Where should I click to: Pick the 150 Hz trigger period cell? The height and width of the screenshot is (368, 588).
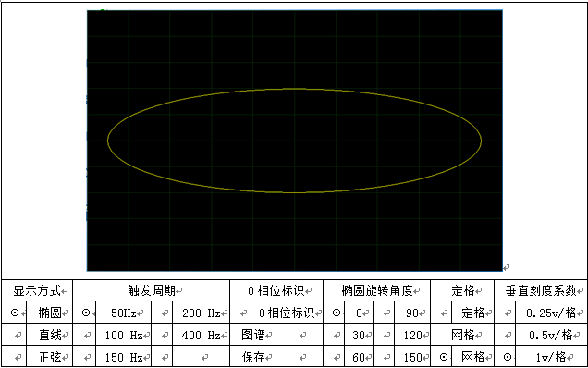(124, 357)
